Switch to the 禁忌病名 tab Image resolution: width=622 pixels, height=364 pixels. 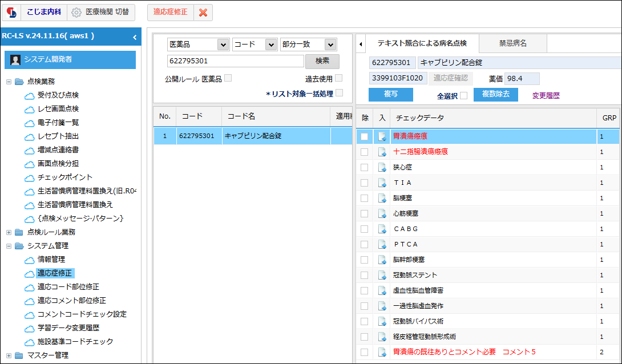[513, 43]
